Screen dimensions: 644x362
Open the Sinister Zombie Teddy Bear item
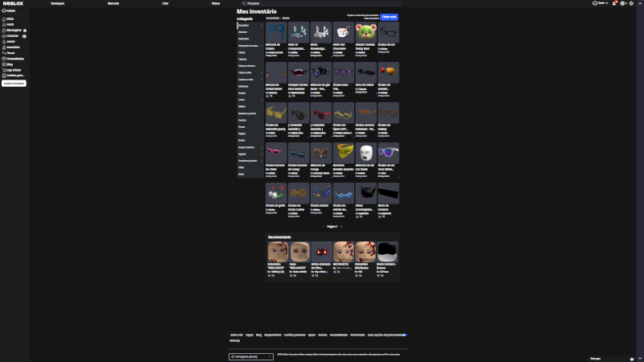tap(365, 33)
